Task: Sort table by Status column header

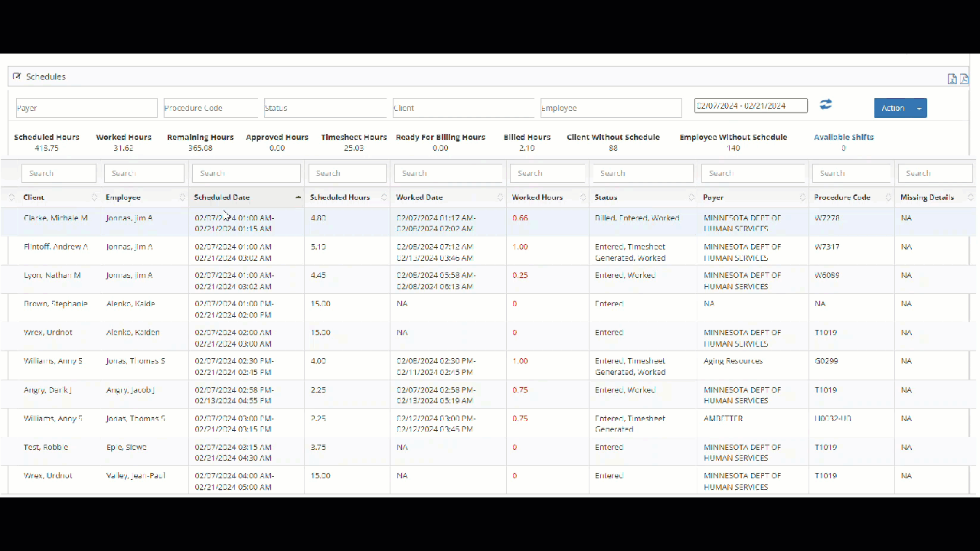Action: coord(606,197)
